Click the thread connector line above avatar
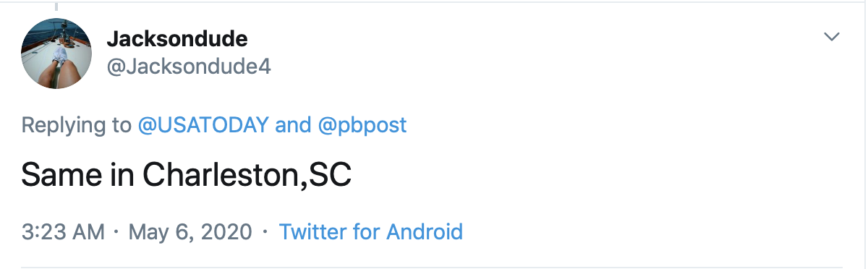Screen dimensions: 868x269 (56, 6)
